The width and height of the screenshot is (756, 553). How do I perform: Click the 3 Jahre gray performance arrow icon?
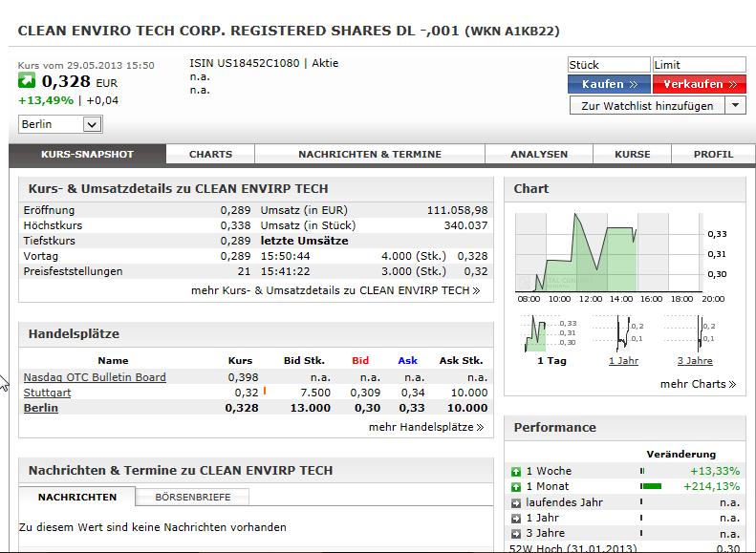pos(516,534)
